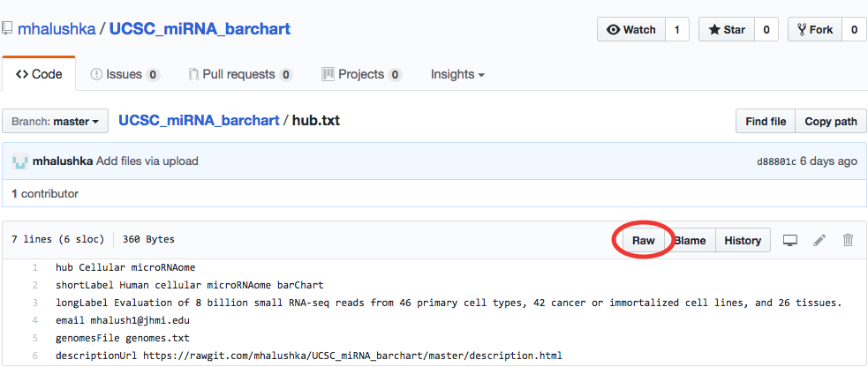Open UCSC_miRNA_barchart repository title link
The width and height of the screenshot is (868, 367).
coord(200,29)
